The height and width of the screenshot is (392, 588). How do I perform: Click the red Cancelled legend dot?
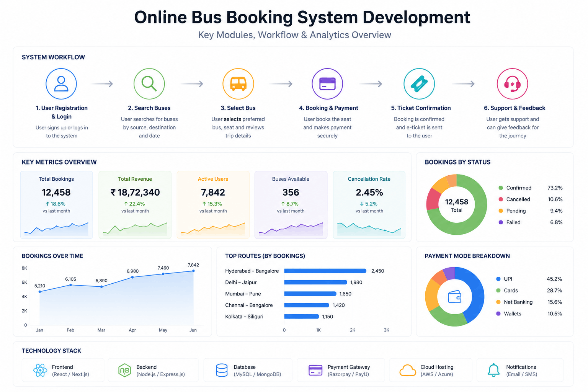point(500,199)
